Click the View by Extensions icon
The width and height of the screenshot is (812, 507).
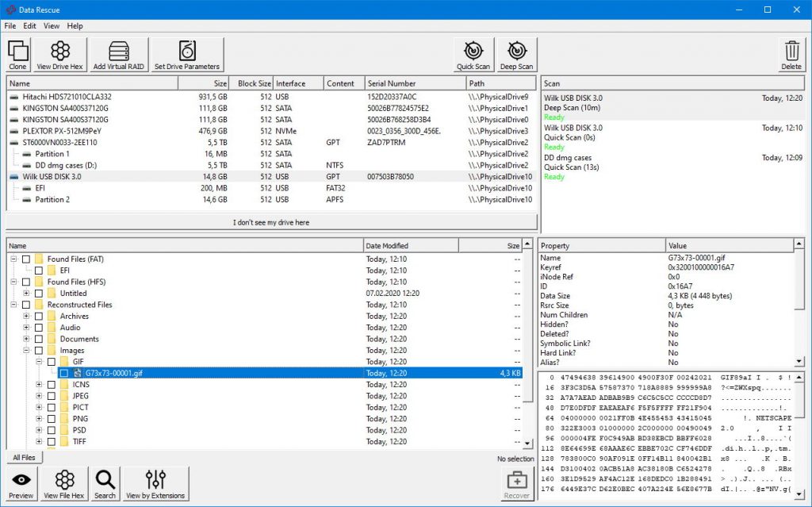155,482
